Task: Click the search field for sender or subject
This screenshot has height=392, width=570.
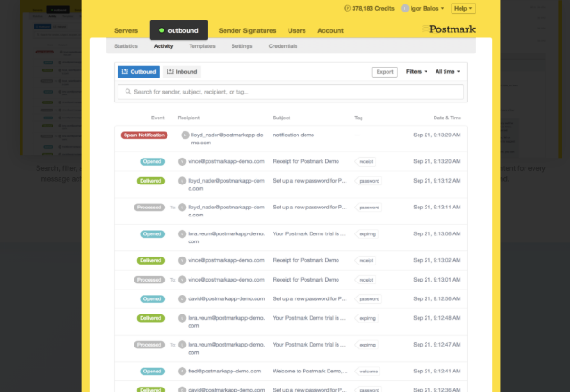Action: (x=290, y=92)
